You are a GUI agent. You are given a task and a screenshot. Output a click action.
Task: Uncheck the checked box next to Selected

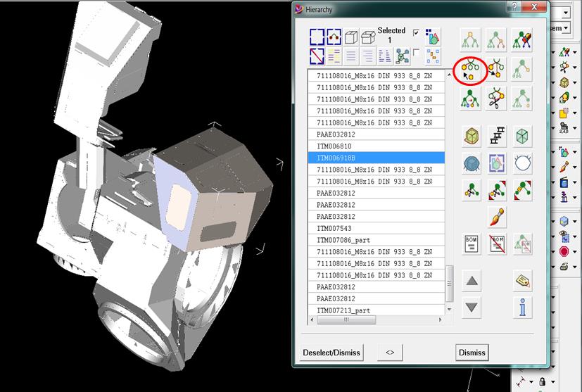[x=417, y=33]
